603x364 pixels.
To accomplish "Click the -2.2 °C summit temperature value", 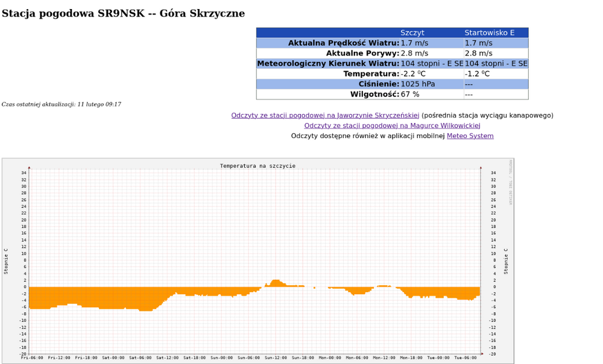I will point(413,74).
